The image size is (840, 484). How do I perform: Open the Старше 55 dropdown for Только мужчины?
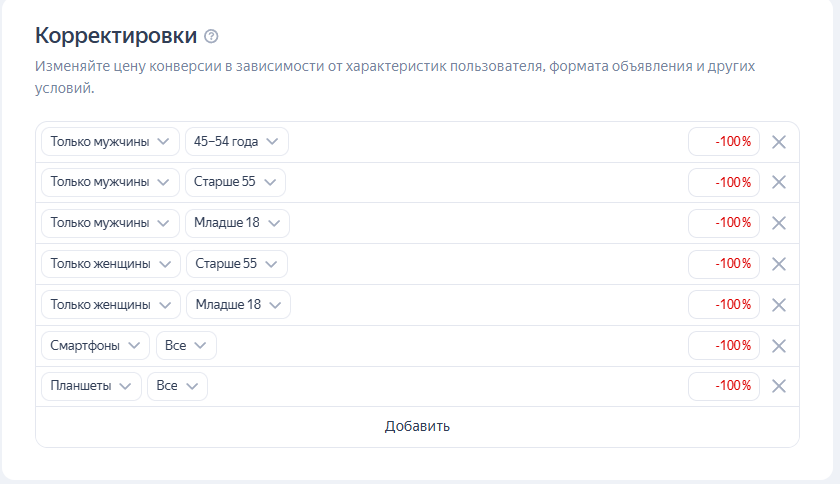tap(235, 182)
